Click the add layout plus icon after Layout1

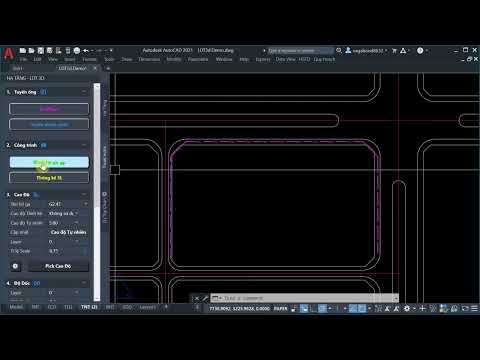166,307
